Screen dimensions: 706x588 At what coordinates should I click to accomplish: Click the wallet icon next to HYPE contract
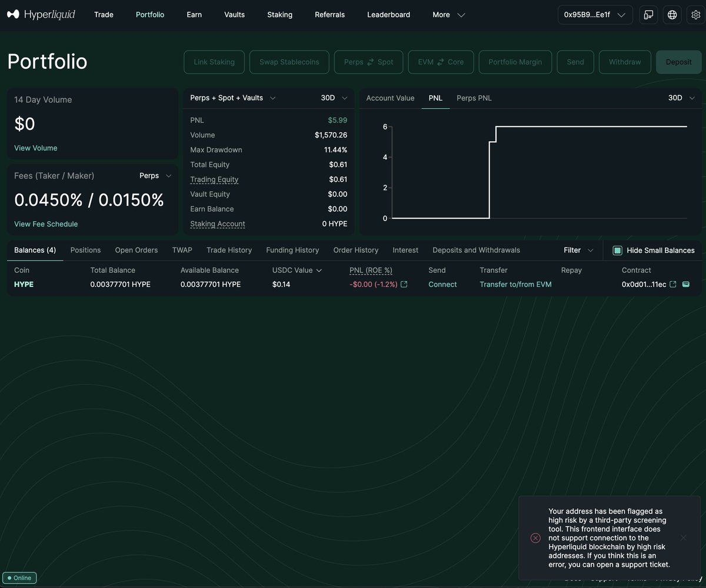tap(685, 285)
